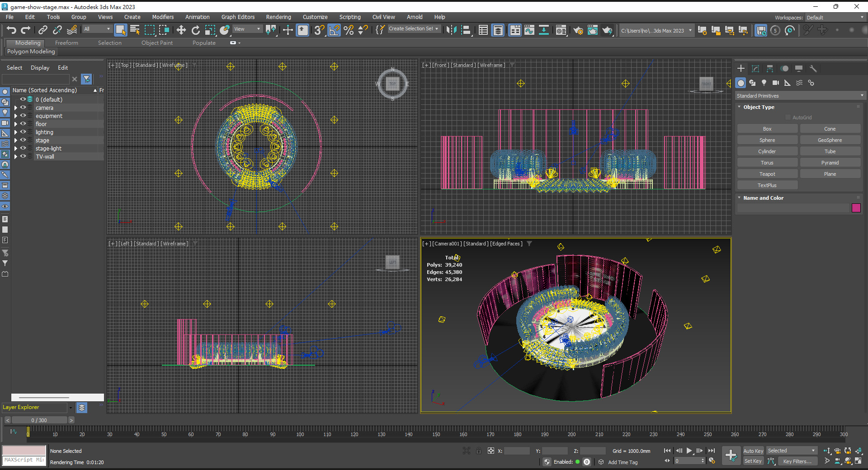The width and height of the screenshot is (868, 470).
Task: Select the Select and Move tool
Action: pyautogui.click(x=181, y=30)
